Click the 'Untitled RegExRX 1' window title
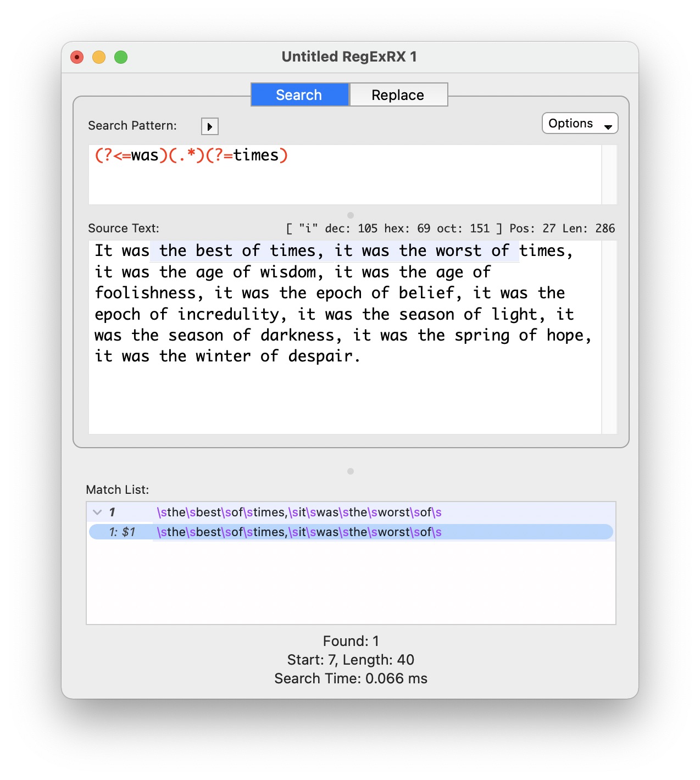Screen dimensions: 700x780 349,57
